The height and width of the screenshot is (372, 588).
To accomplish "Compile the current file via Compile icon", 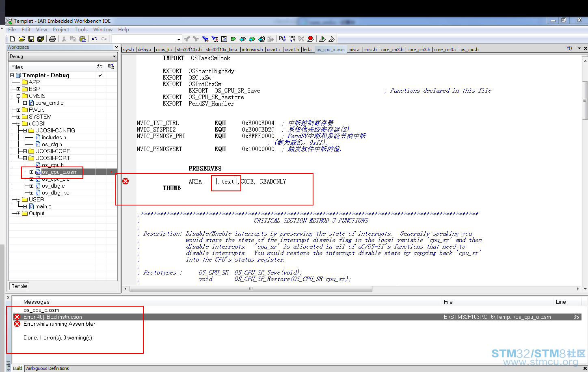I will pyautogui.click(x=282, y=39).
